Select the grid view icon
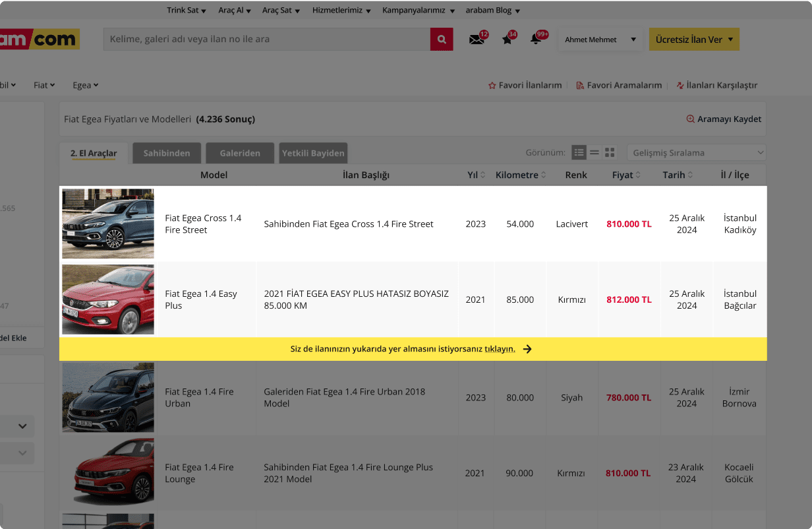Viewport: 812px width, 529px height. pyautogui.click(x=610, y=152)
